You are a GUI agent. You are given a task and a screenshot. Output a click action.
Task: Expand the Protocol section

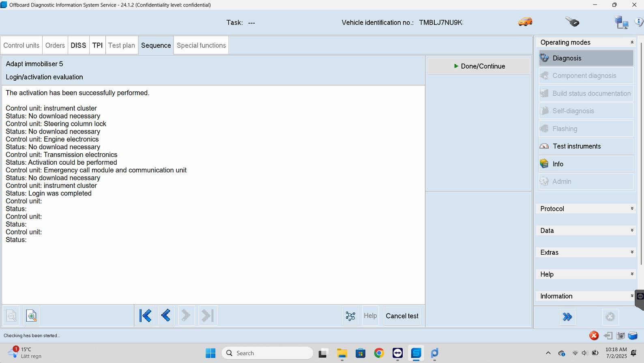coord(586,208)
